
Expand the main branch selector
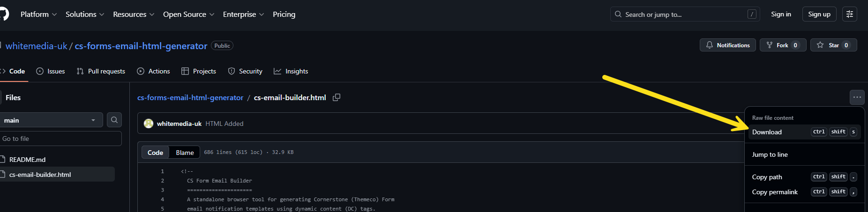coord(50,120)
